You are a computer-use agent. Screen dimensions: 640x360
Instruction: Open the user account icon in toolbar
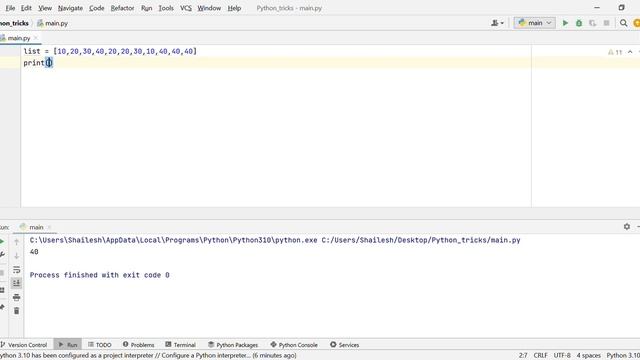(x=497, y=23)
